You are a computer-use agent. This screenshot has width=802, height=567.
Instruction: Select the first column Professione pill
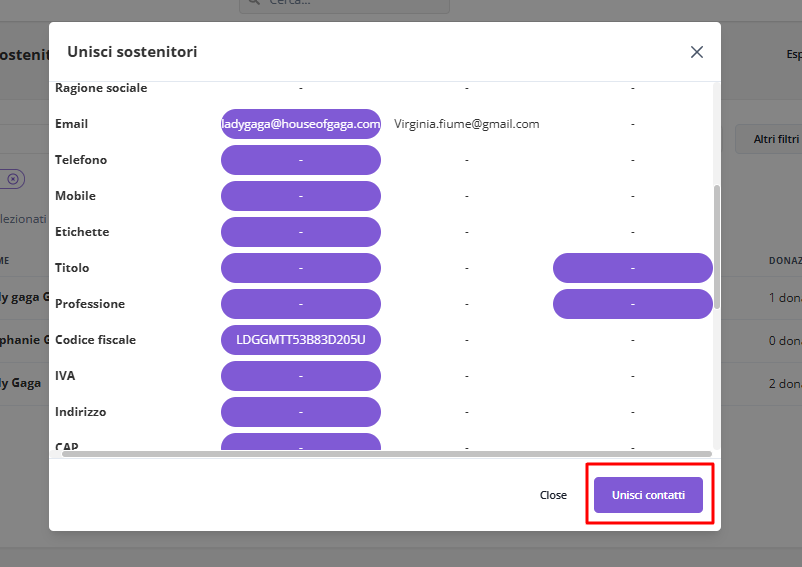[301, 304]
